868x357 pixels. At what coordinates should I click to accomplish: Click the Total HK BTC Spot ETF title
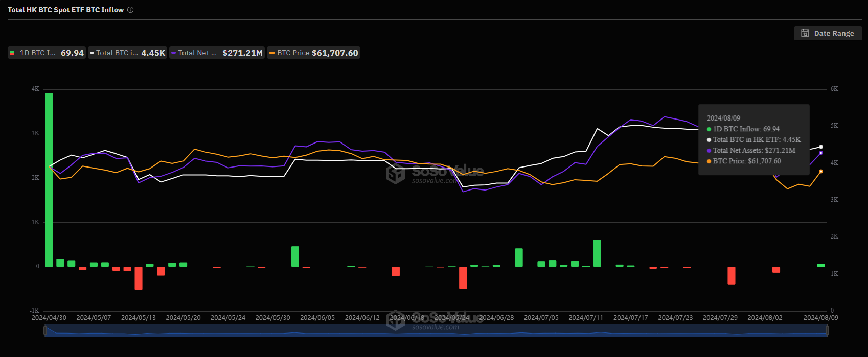pyautogui.click(x=65, y=10)
